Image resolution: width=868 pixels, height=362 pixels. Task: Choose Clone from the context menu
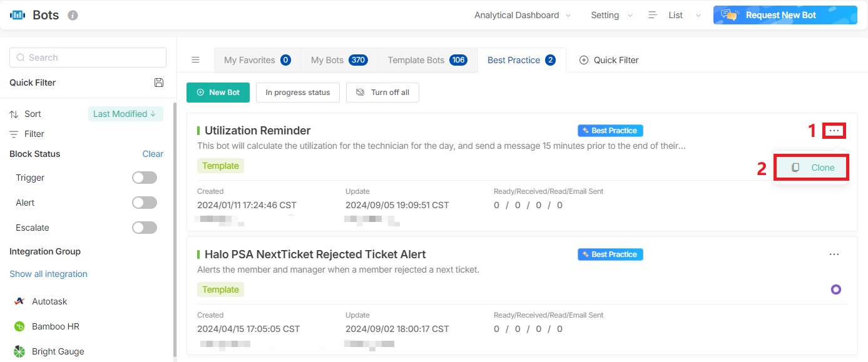812,168
